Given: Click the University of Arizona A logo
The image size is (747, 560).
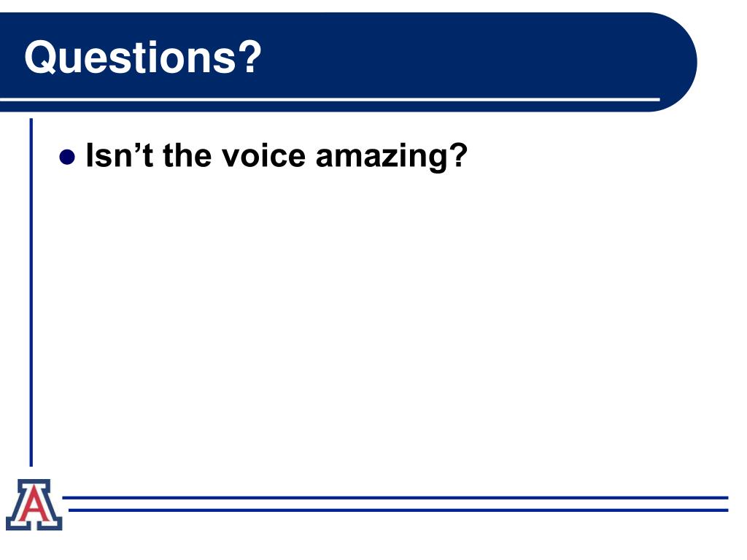Looking at the screenshot, I should coord(34,505).
